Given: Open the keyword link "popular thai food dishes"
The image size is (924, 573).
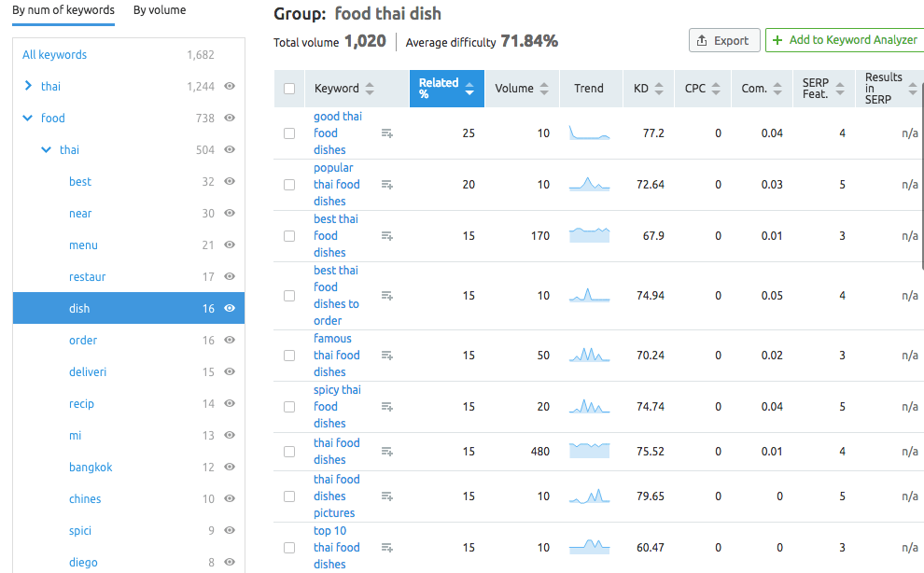Looking at the screenshot, I should coord(337,184).
